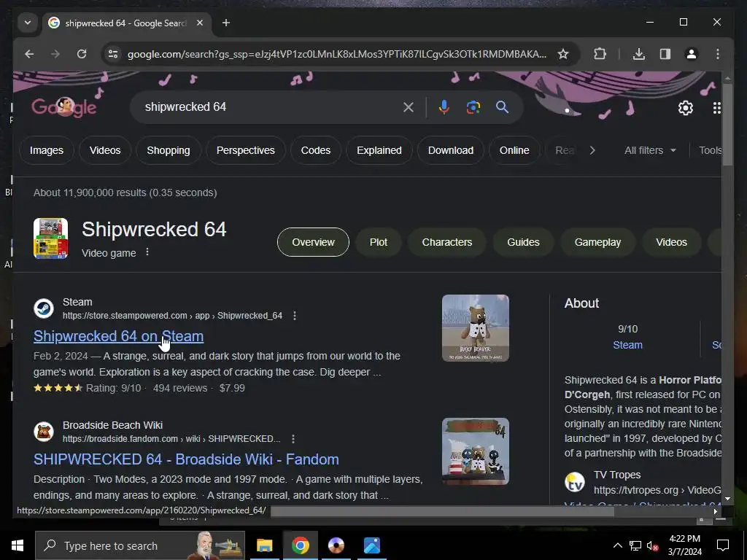
Task: Select the Explained filter chip
Action: tap(379, 150)
